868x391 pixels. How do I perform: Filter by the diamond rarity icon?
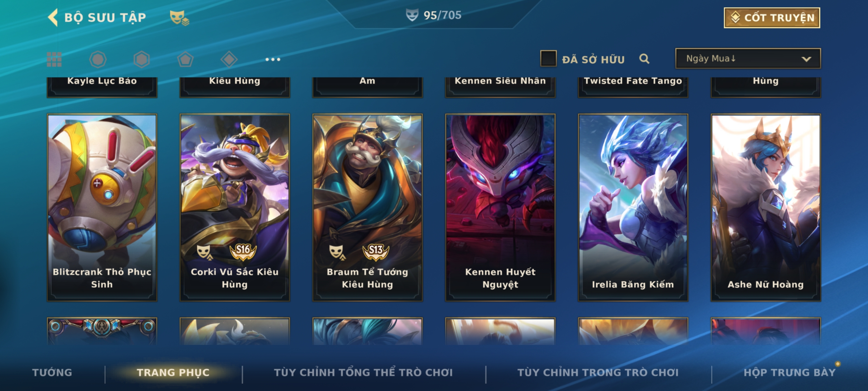tap(229, 59)
